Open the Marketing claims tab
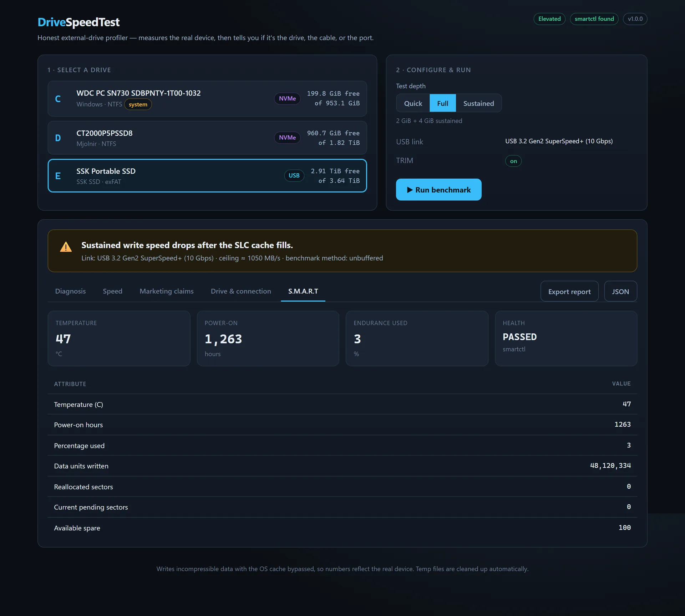The width and height of the screenshot is (685, 616). (167, 291)
